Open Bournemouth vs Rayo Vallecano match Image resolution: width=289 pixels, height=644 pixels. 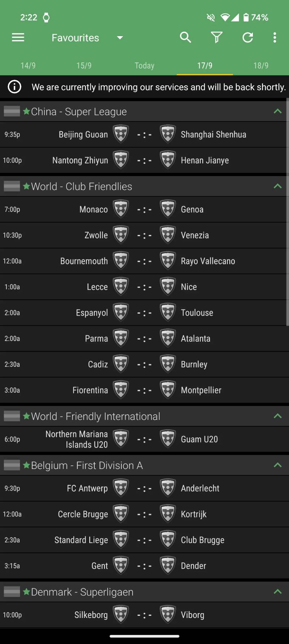(144, 261)
